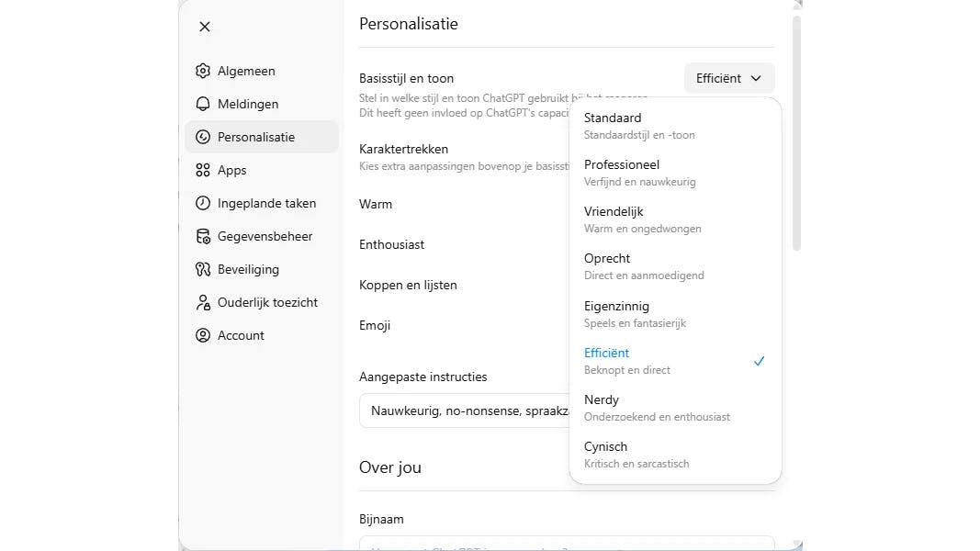Click the Ouderlijk toezicht person icon
The height and width of the screenshot is (551, 980).
(x=203, y=302)
